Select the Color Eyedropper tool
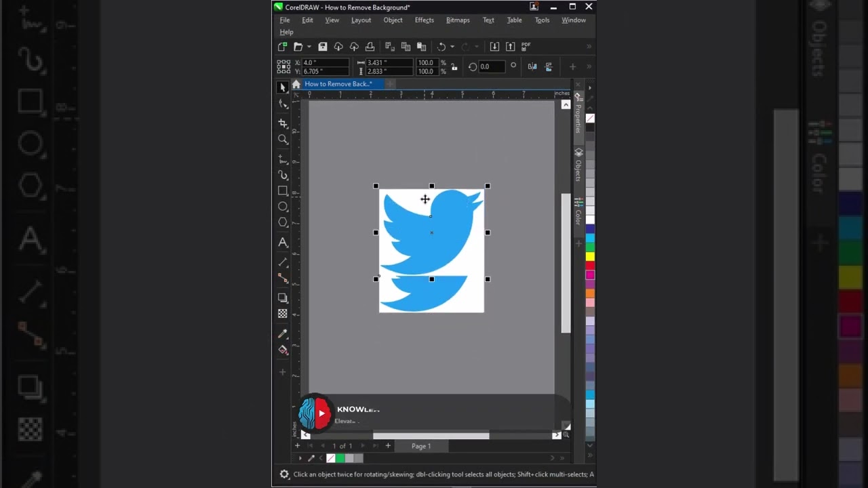The width and height of the screenshot is (868, 488). (x=283, y=333)
